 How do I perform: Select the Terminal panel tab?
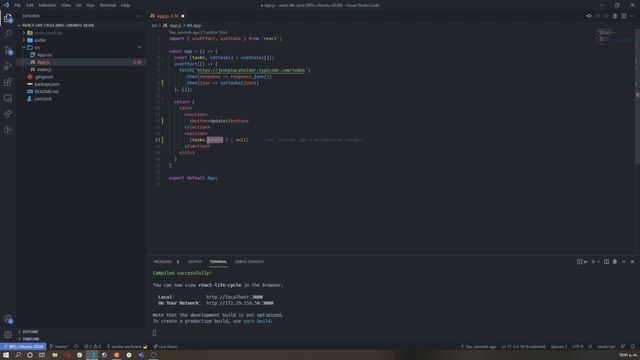pyautogui.click(x=218, y=262)
